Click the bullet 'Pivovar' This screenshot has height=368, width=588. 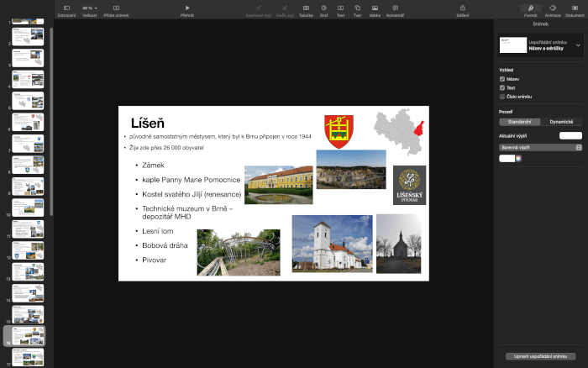pos(154,260)
